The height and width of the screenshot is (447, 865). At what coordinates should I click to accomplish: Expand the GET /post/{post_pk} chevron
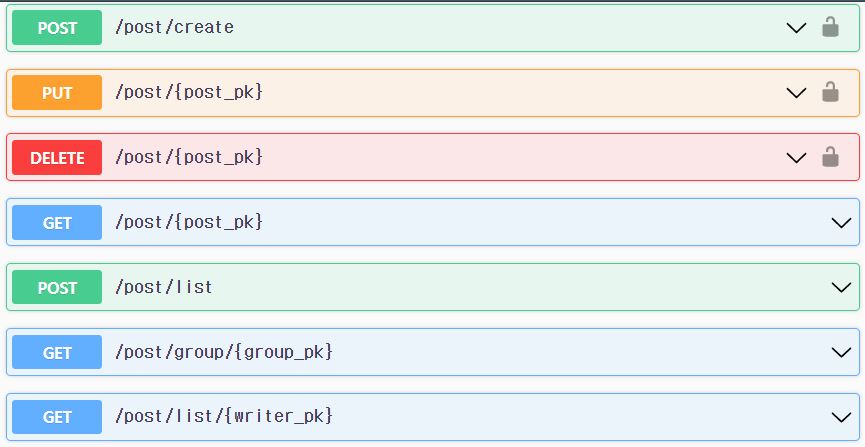tap(841, 223)
